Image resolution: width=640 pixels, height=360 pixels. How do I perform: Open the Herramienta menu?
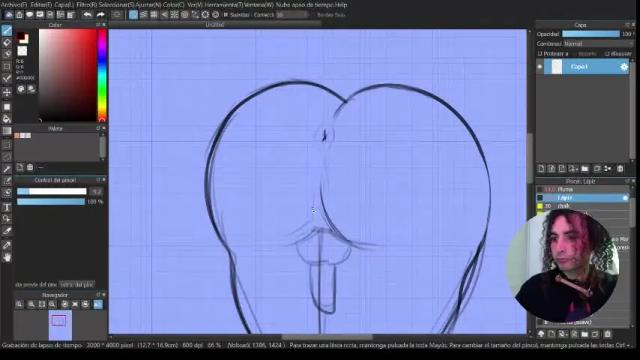coord(223,5)
